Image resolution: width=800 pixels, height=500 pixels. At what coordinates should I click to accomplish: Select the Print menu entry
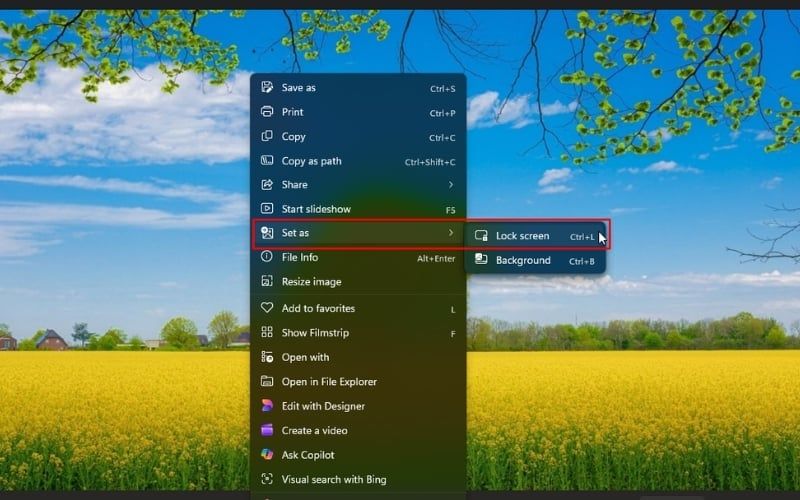[x=359, y=112]
